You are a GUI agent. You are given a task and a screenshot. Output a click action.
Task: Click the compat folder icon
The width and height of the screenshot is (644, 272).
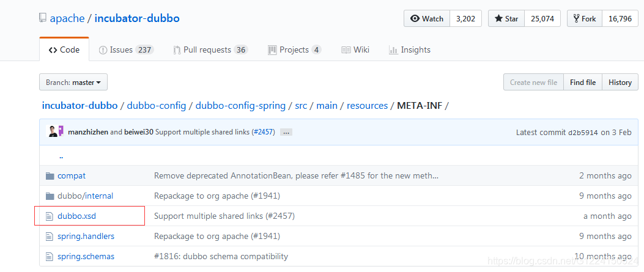50,176
